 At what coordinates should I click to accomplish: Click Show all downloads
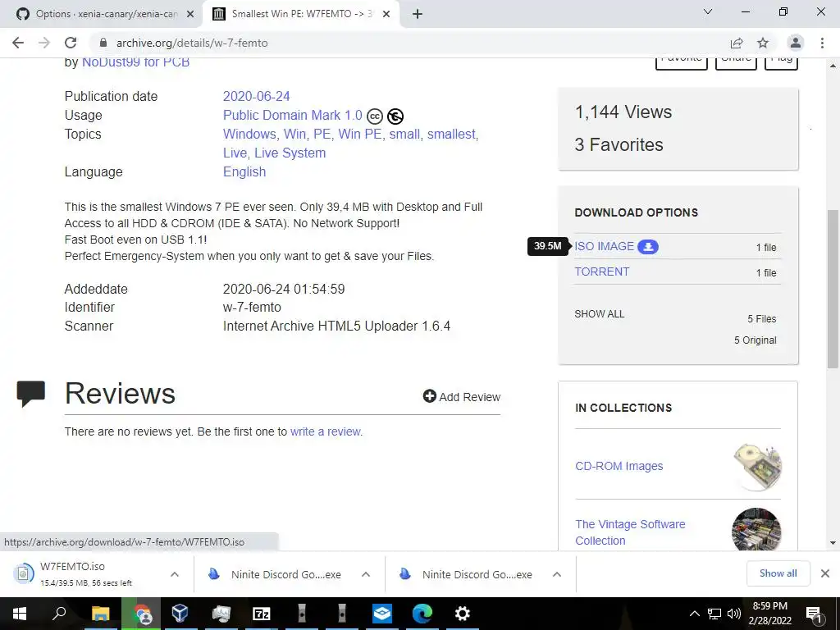point(778,573)
